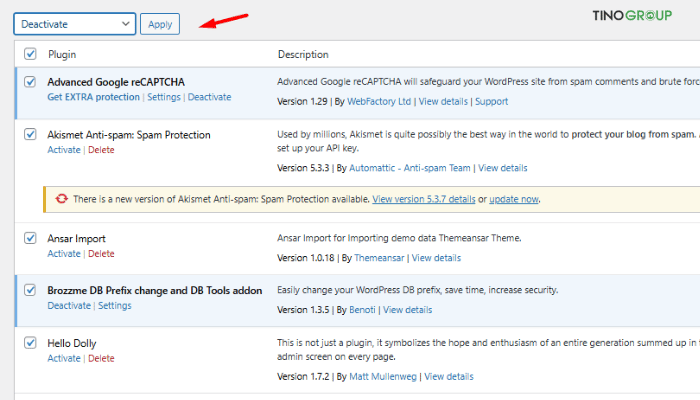Delete the Akismet Anti-spam plugin
This screenshot has width=700, height=400.
pos(101,150)
